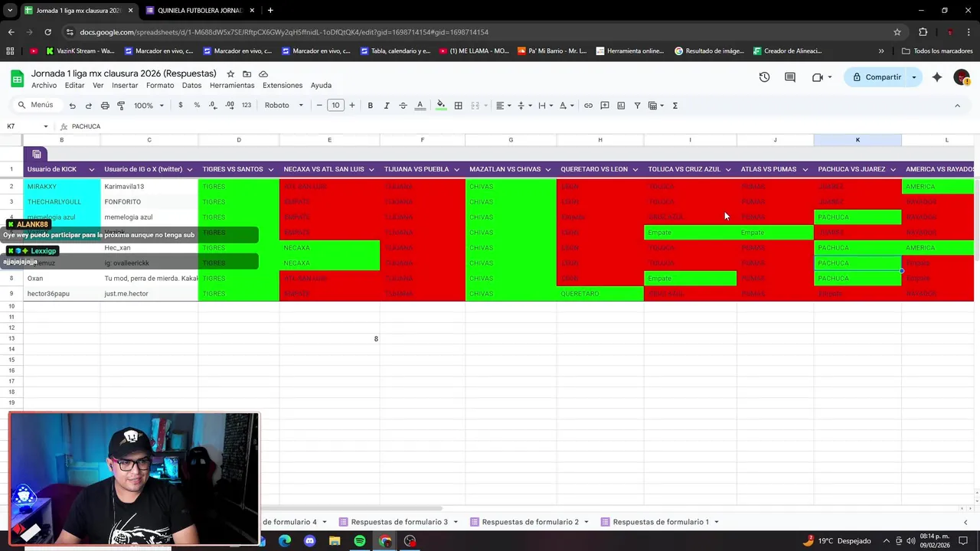Decrease font size minus button

pyautogui.click(x=319, y=106)
